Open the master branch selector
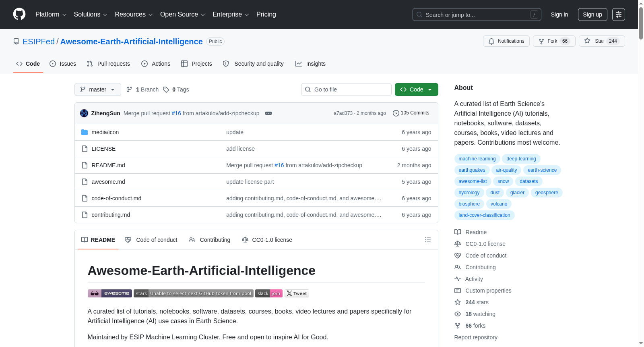644x347 pixels. tap(98, 89)
